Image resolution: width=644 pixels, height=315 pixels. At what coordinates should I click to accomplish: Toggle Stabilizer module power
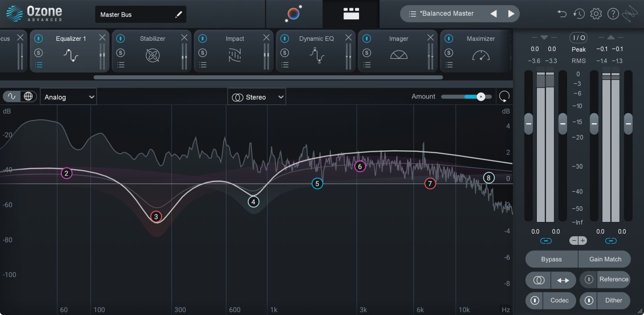[x=120, y=39]
